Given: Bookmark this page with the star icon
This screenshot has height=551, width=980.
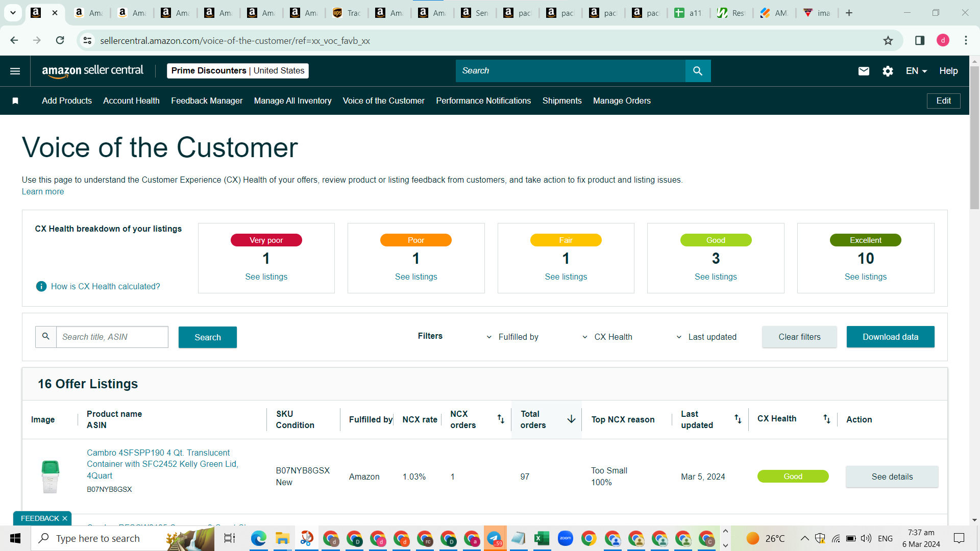Looking at the screenshot, I should 888,40.
